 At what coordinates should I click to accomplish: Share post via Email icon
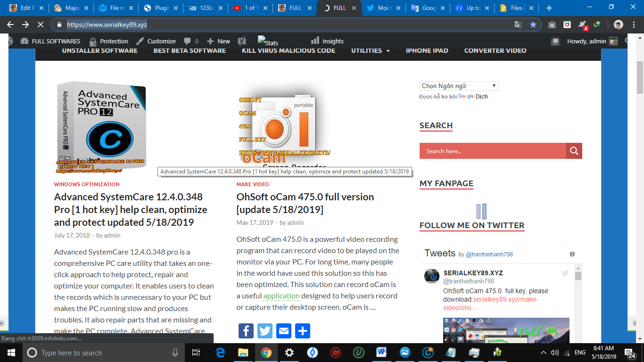[x=284, y=331]
